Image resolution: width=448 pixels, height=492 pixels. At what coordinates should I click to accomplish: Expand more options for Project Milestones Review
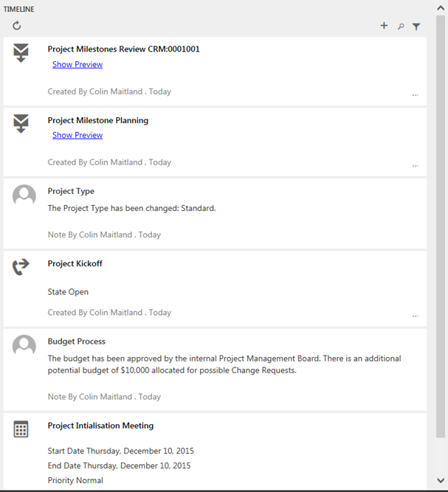415,95
